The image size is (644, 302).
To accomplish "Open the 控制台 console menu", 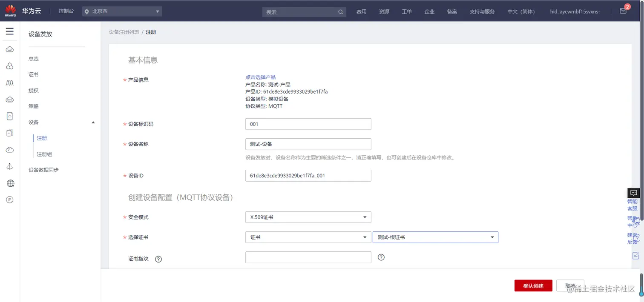I will 66,11.
